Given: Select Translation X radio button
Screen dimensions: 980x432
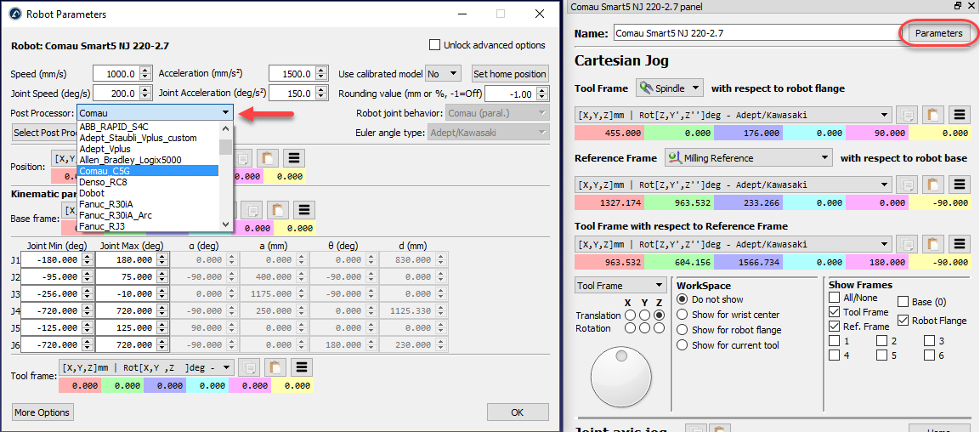Looking at the screenshot, I should point(632,315).
